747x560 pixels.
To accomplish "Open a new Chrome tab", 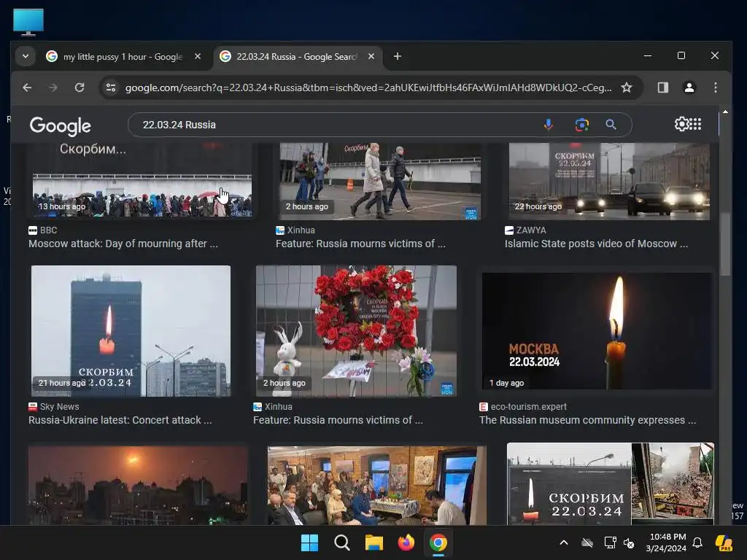I will click(398, 56).
